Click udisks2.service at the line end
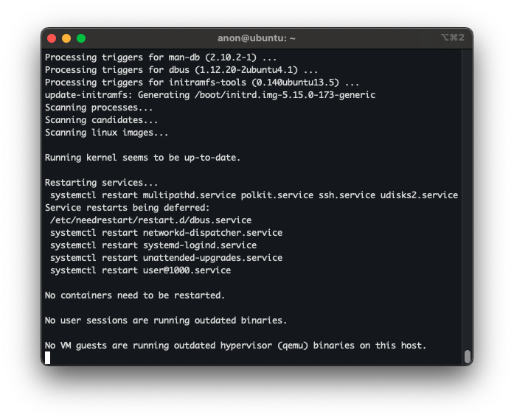The height and width of the screenshot is (420, 514). click(x=421, y=195)
